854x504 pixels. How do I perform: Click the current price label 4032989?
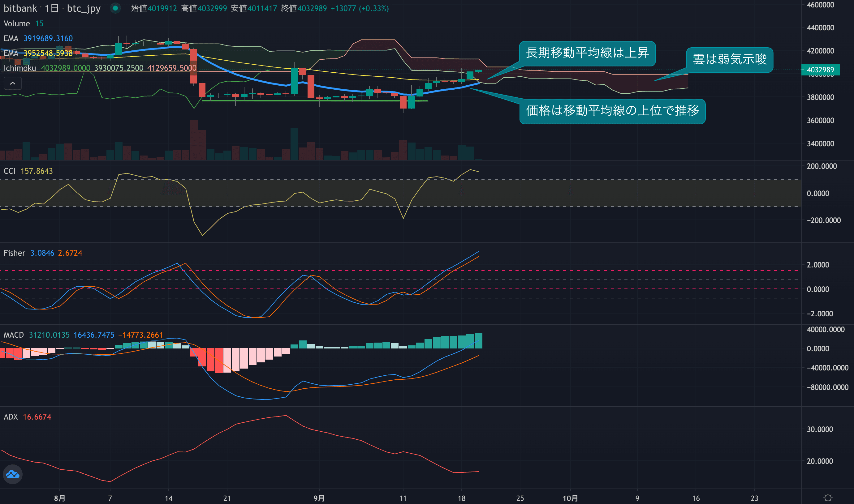click(820, 70)
